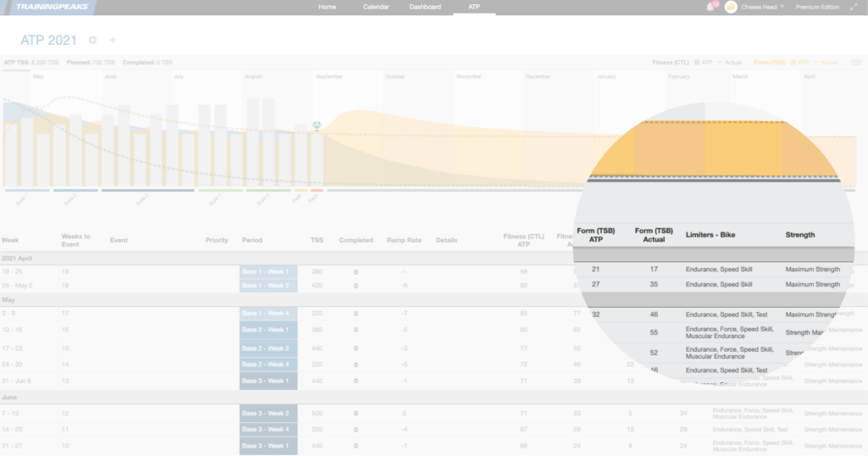Image resolution: width=868 pixels, height=456 pixels.
Task: Toggle Fitness Actual legend series
Action: 730,62
